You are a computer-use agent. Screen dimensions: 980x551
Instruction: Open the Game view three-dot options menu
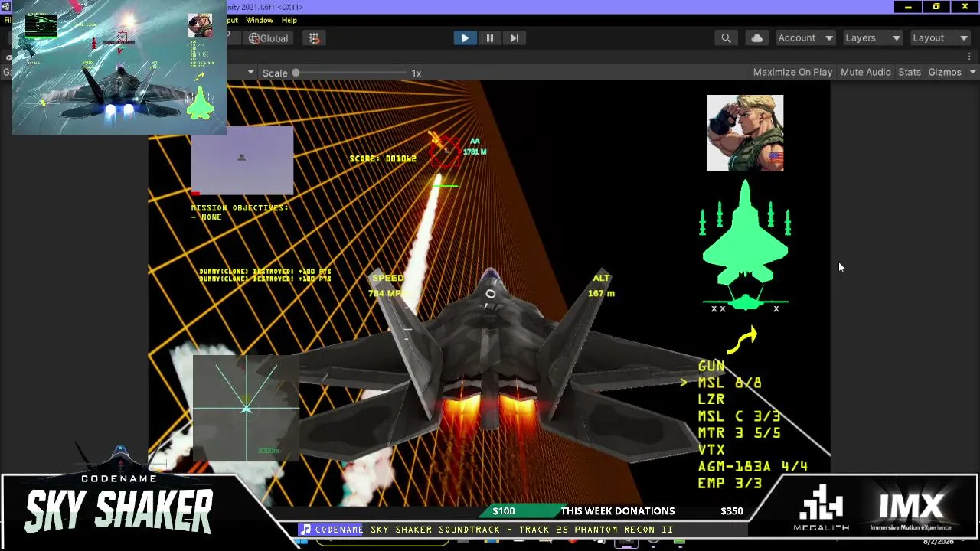pyautogui.click(x=969, y=57)
